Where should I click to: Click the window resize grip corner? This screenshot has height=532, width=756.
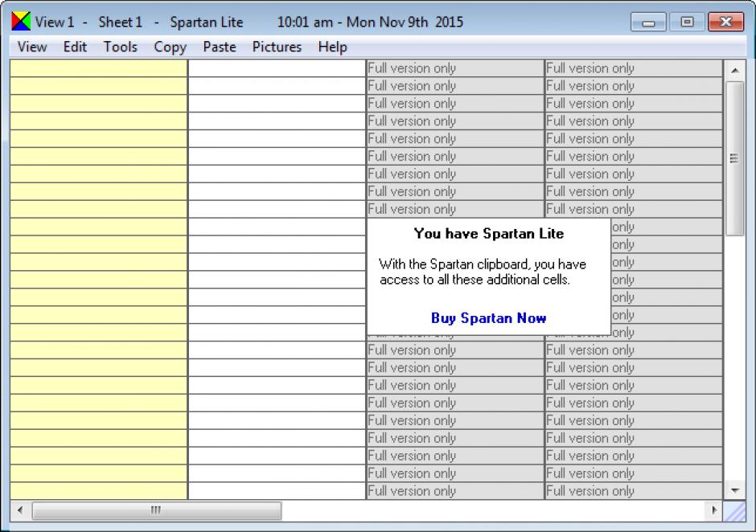pos(735,511)
